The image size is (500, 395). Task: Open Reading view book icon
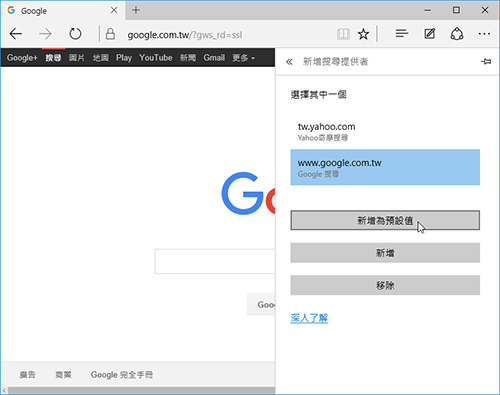pos(343,34)
